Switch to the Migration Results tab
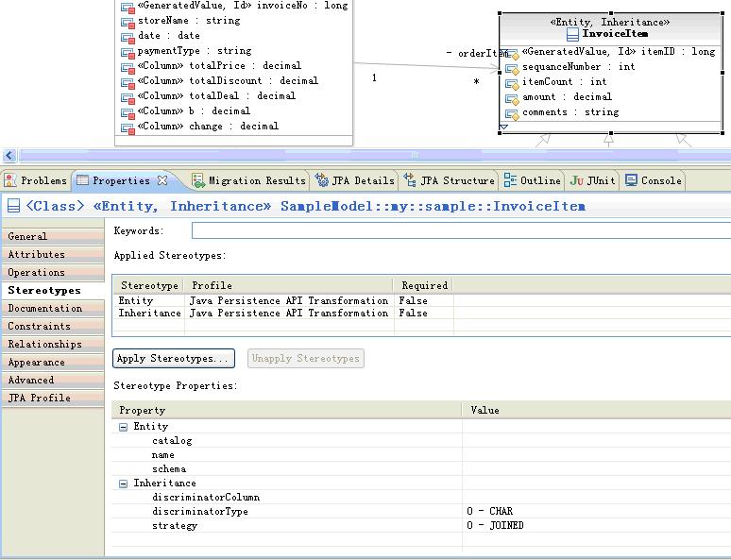731x560 pixels. pos(249,180)
